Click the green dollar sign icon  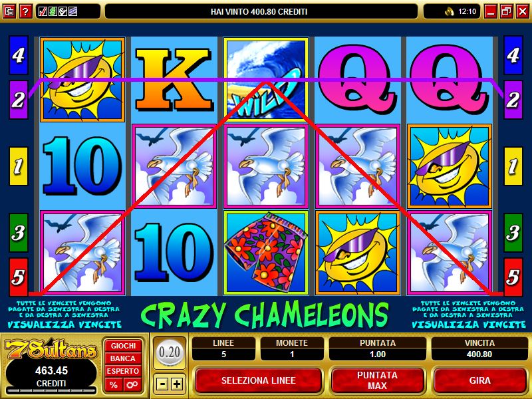(53, 12)
